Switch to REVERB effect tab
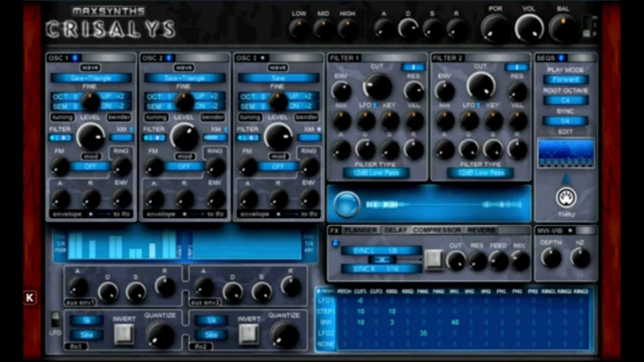Image resolution: width=644 pixels, height=362 pixels. [x=481, y=230]
